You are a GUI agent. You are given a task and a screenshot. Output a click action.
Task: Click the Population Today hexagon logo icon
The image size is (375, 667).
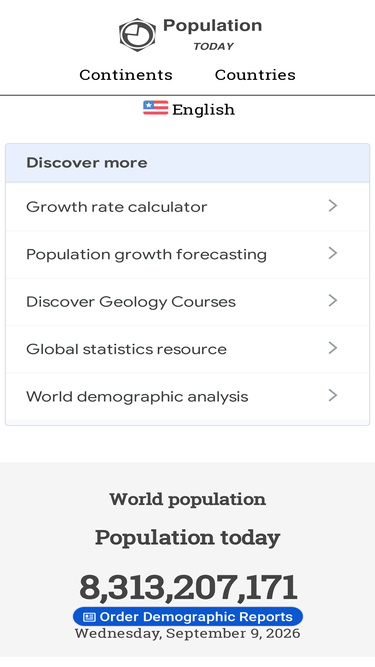point(137,35)
